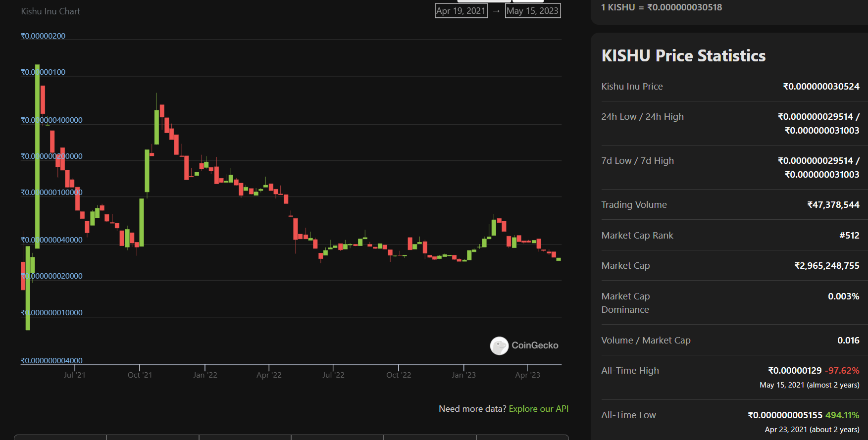Select the 24h Low / 24h High label
The height and width of the screenshot is (440, 868).
click(642, 117)
